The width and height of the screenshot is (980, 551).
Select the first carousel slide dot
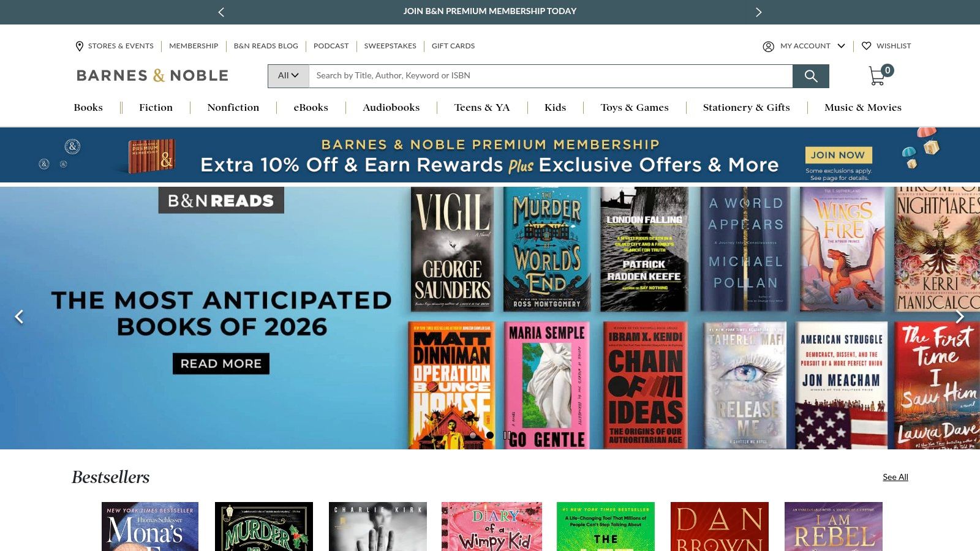[x=473, y=435]
